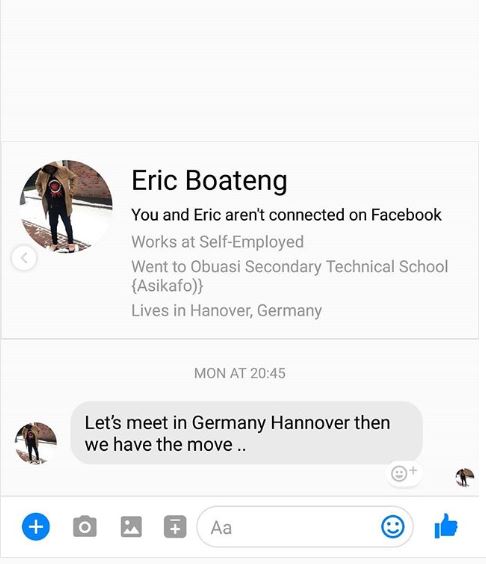The image size is (486, 564).
Task: Send a thumbs-up like
Action: (446, 526)
